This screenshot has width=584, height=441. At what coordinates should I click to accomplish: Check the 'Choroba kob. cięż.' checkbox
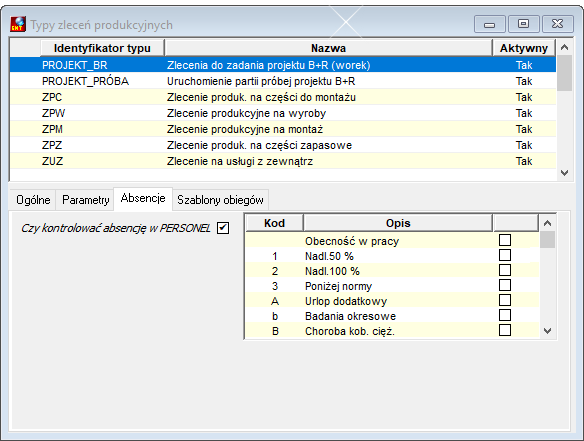click(505, 330)
